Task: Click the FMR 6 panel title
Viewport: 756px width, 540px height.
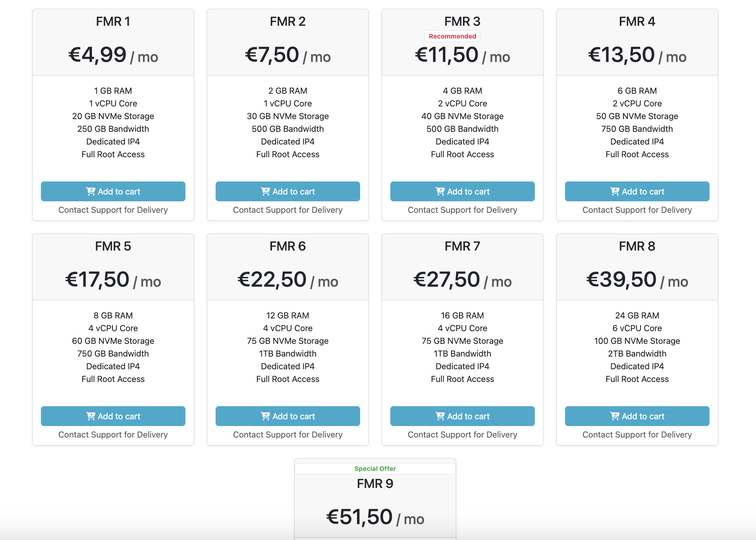Action: pyautogui.click(x=287, y=246)
